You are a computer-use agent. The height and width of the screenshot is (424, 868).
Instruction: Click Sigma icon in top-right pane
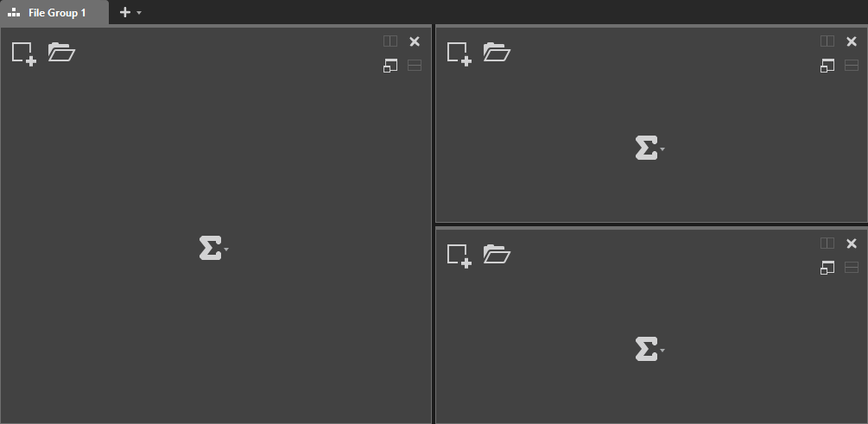coord(646,148)
